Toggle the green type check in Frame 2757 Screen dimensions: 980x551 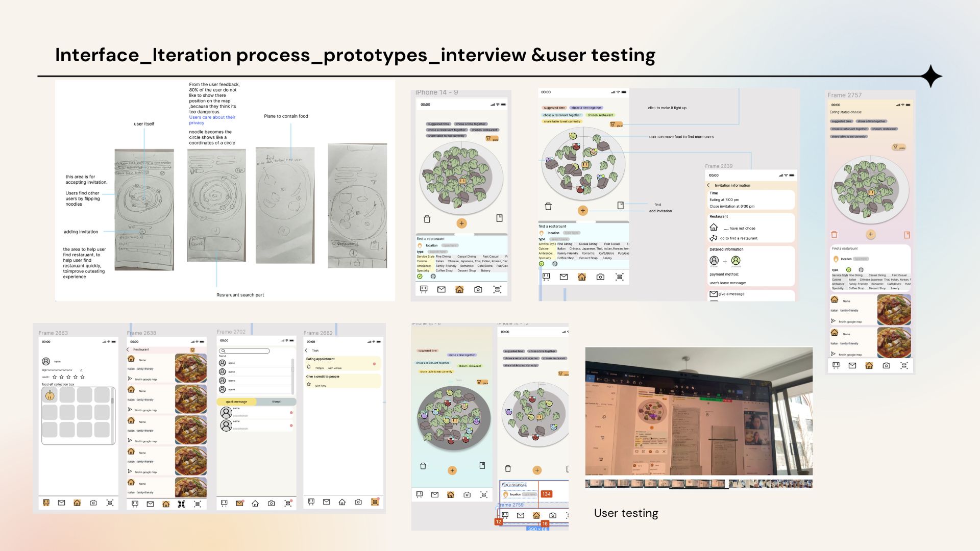(849, 269)
